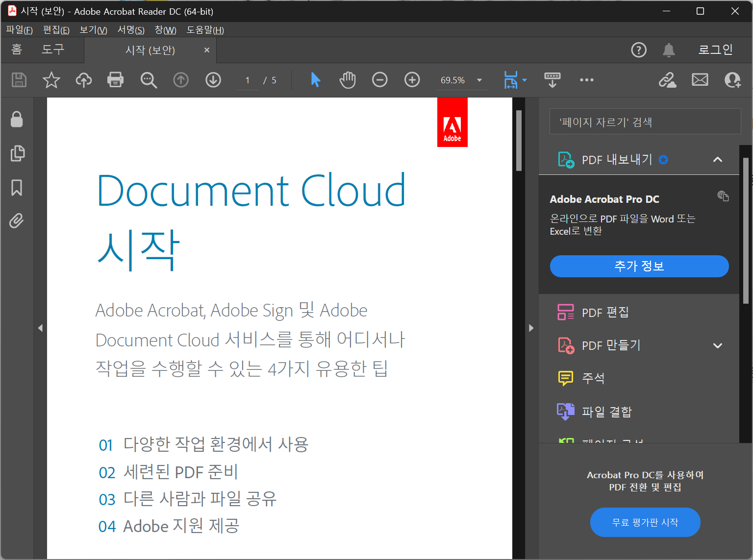This screenshot has width=753, height=560.
Task: Print the document with printer icon
Action: [x=116, y=79]
